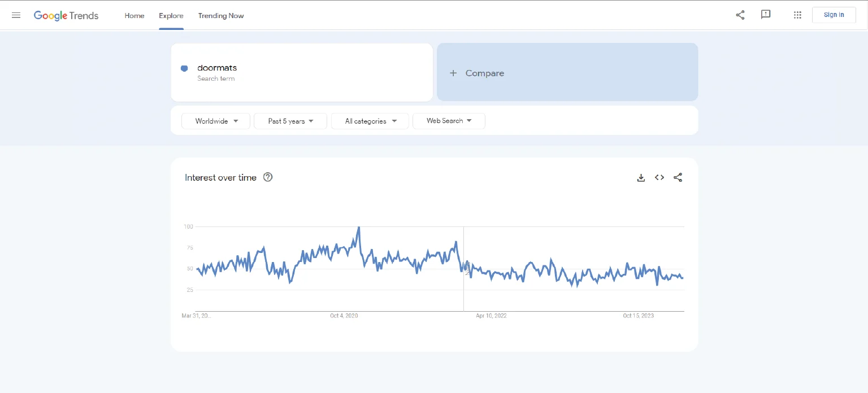Open the Past 5 years dropdown
This screenshot has height=393, width=868.
tap(290, 121)
